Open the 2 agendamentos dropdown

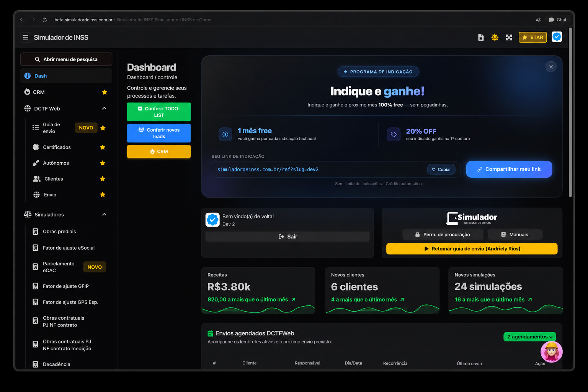[529, 337]
